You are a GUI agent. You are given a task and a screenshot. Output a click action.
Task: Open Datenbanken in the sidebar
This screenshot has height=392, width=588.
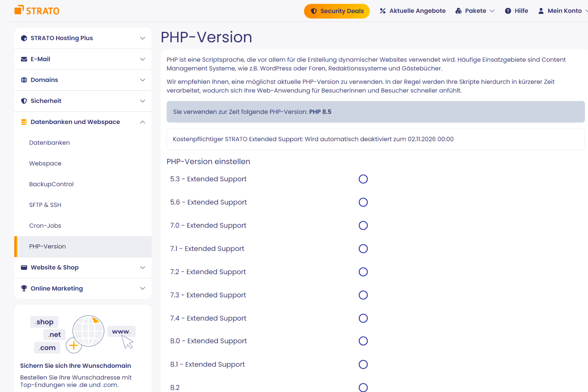(x=49, y=143)
